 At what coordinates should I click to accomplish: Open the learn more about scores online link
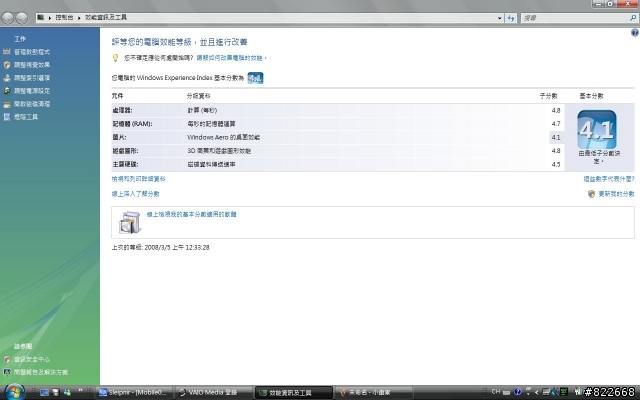pos(136,194)
